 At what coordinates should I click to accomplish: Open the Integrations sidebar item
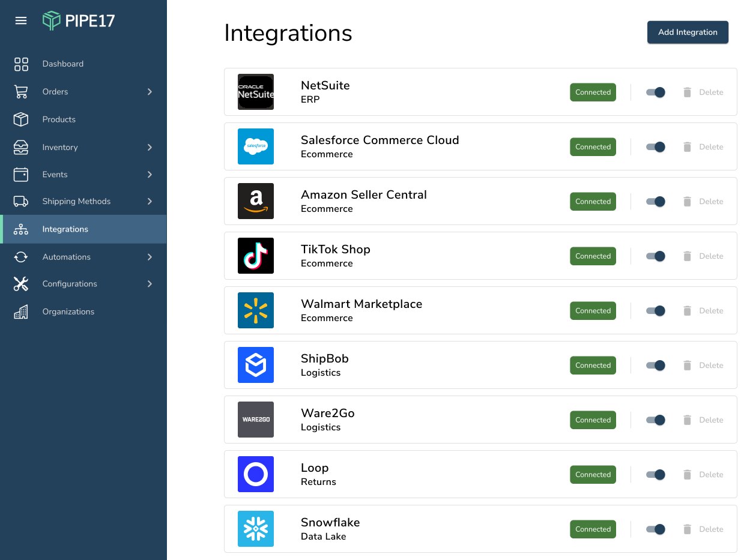(65, 229)
